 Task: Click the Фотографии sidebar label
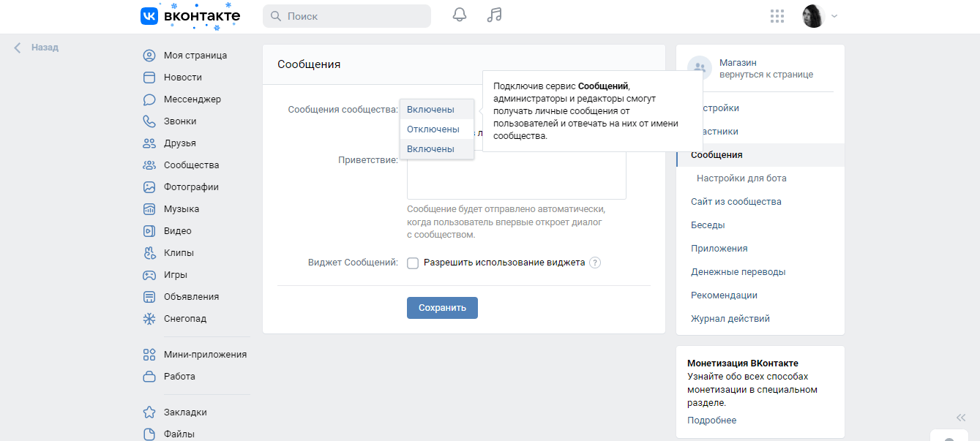point(192,187)
